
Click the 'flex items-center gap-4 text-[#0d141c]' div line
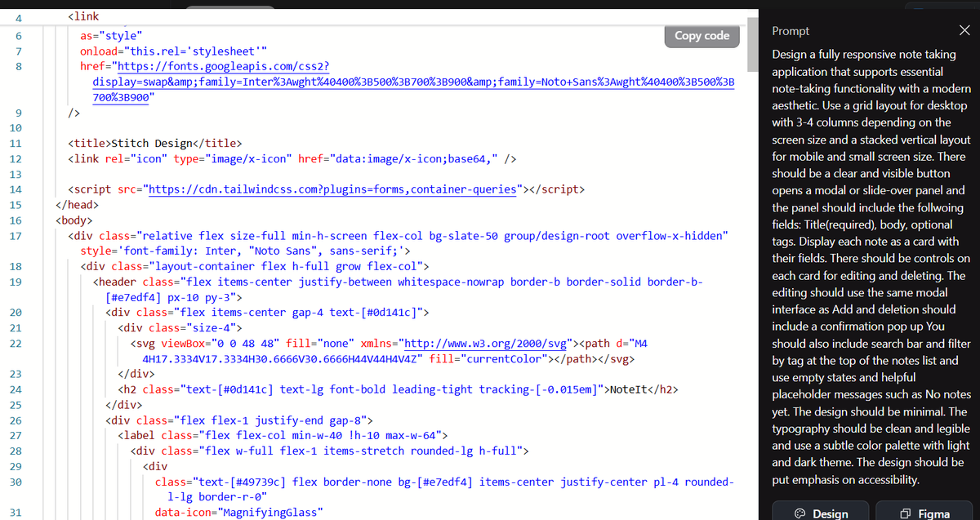point(268,312)
